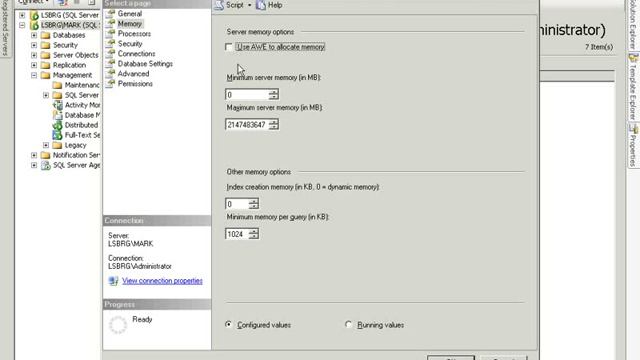Adjust Minimum server memory spinner arrows

pyautogui.click(x=273, y=95)
